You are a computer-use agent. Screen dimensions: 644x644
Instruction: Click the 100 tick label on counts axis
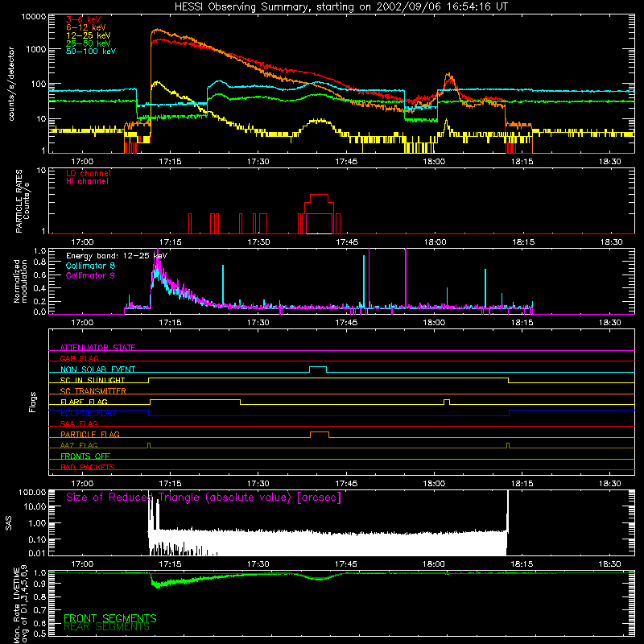pos(39,85)
